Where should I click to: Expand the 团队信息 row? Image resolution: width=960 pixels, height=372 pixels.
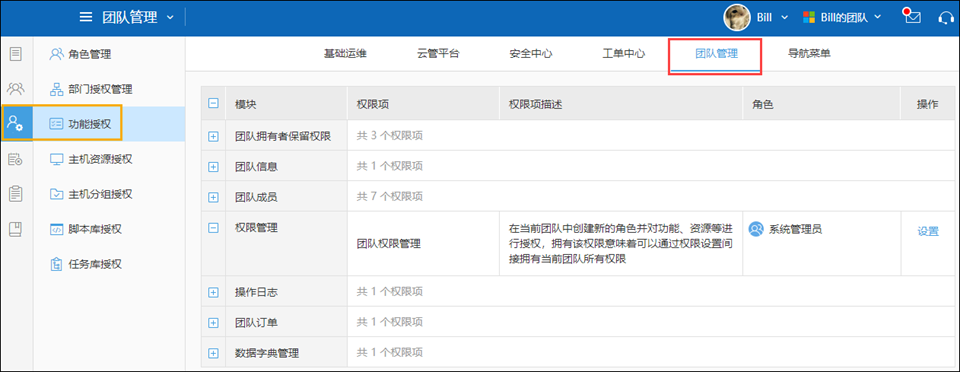(213, 166)
